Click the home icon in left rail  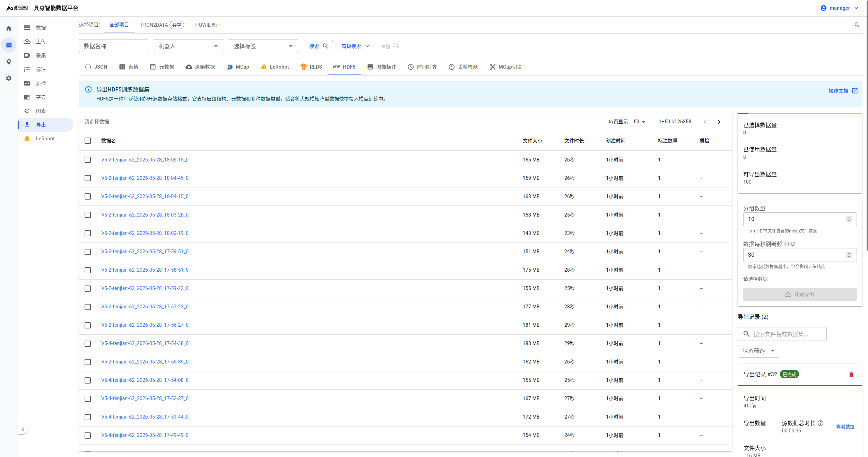[9, 28]
